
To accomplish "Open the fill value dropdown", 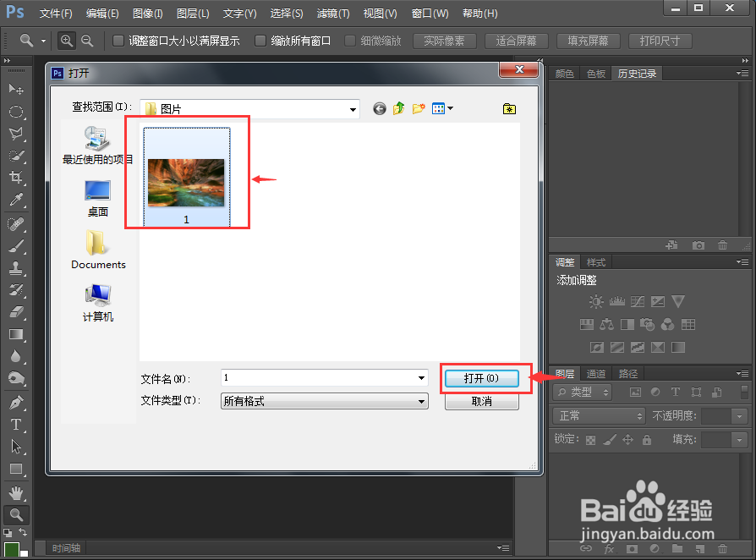I will coord(739,439).
